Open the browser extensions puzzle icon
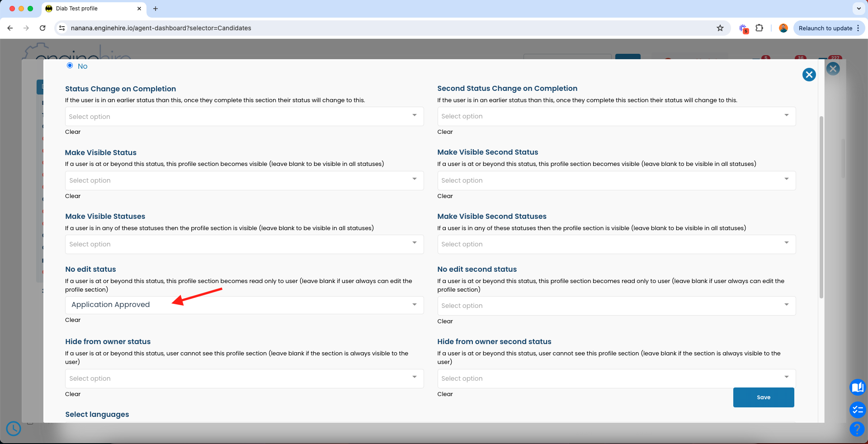Viewport: 868px width, 444px height. click(759, 28)
